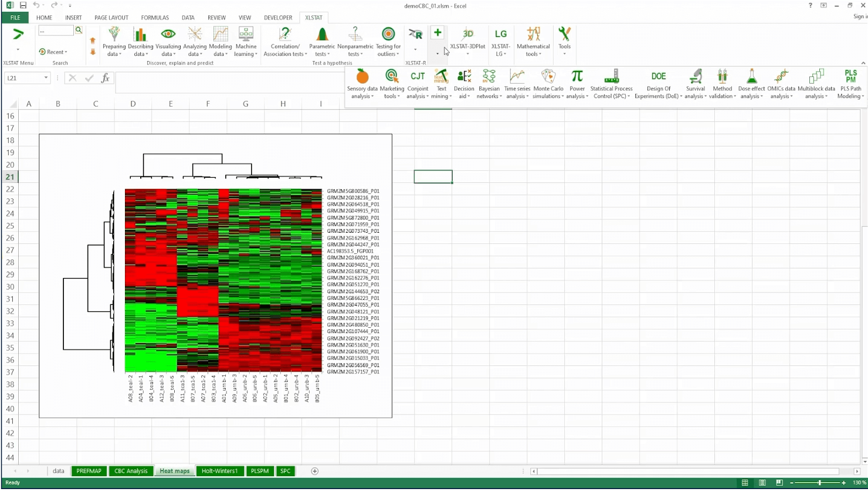Switch to the DEVELOPER ribbon tab
868x492 pixels.
click(x=277, y=17)
